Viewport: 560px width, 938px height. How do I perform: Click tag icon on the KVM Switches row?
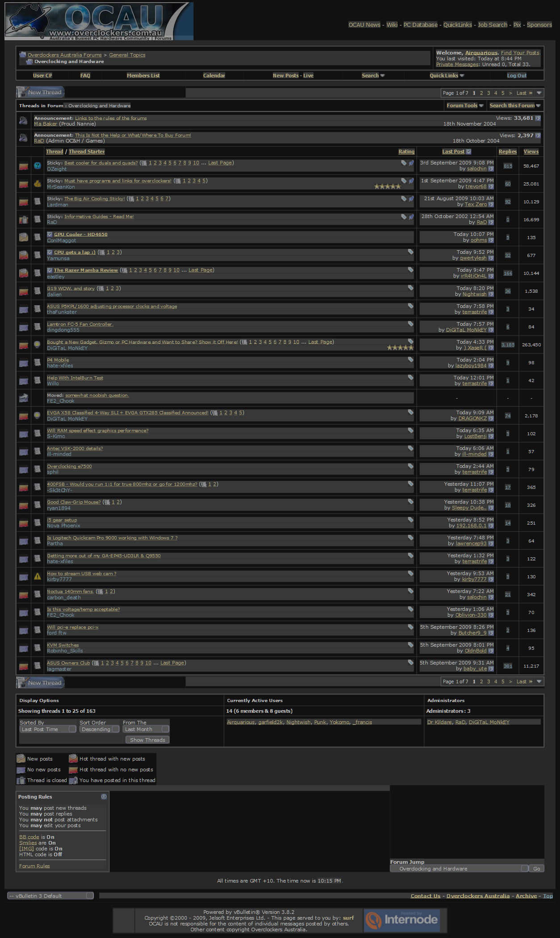coord(410,644)
